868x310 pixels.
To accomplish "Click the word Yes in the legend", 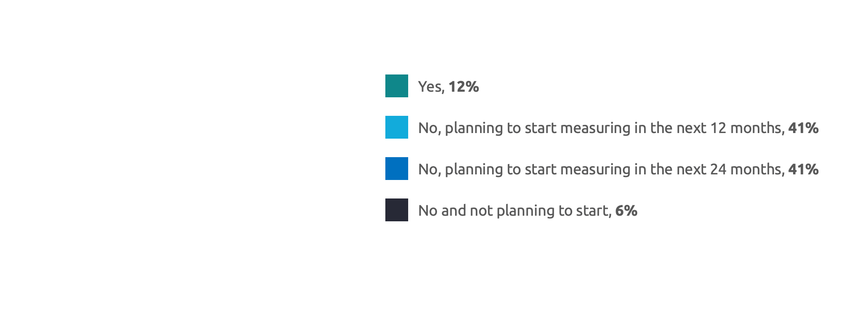I will pyautogui.click(x=431, y=87).
